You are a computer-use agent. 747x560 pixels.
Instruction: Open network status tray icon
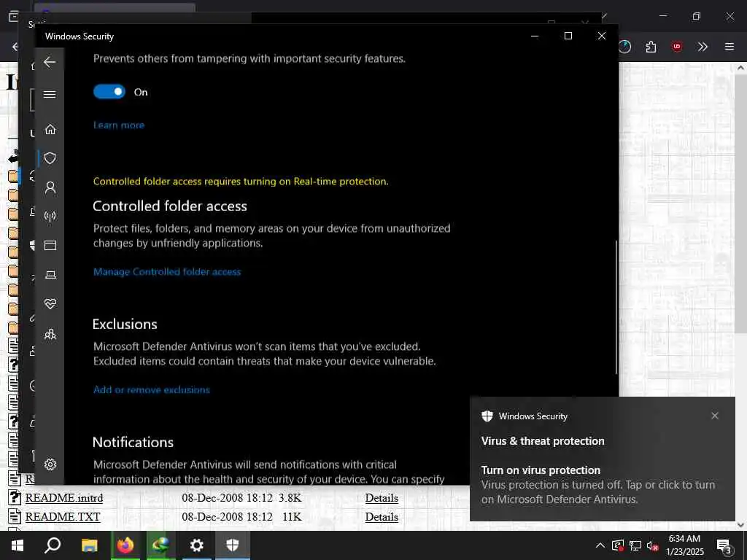635,545
